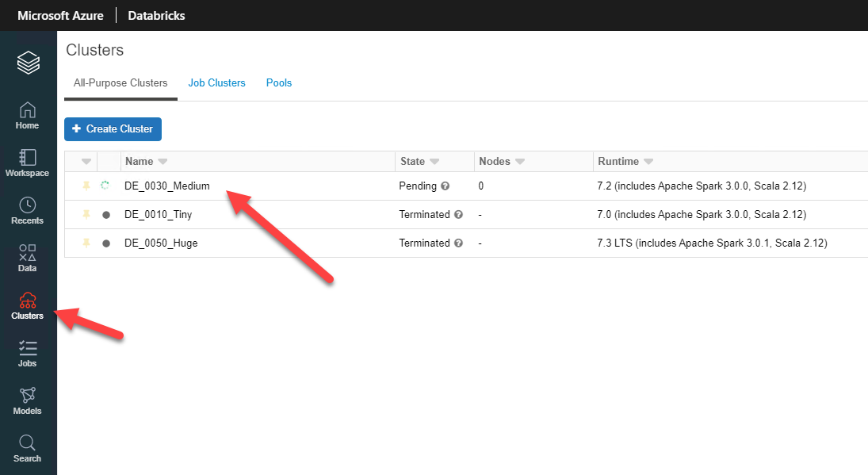The image size is (868, 475).
Task: Click help icon next to Pending state
Action: coord(445,186)
